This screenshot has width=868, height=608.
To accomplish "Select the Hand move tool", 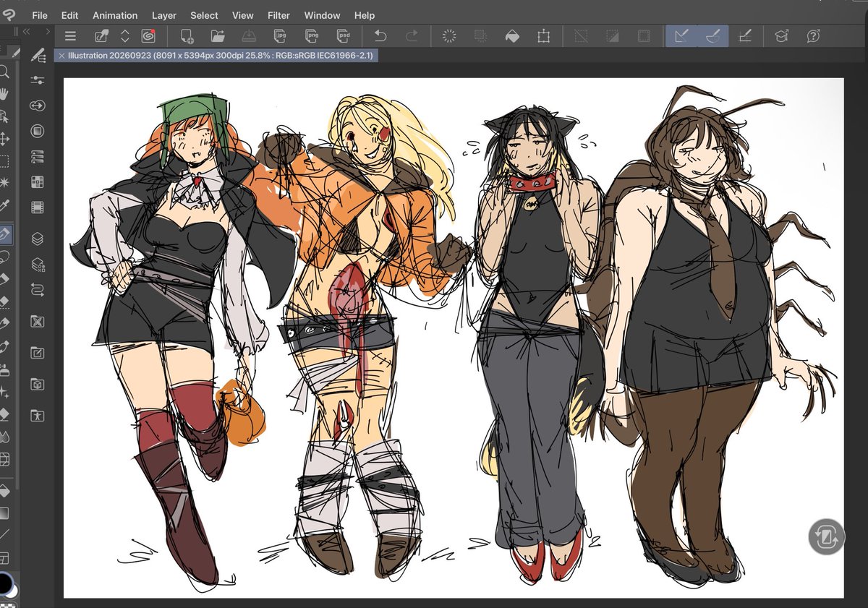I will pyautogui.click(x=4, y=93).
